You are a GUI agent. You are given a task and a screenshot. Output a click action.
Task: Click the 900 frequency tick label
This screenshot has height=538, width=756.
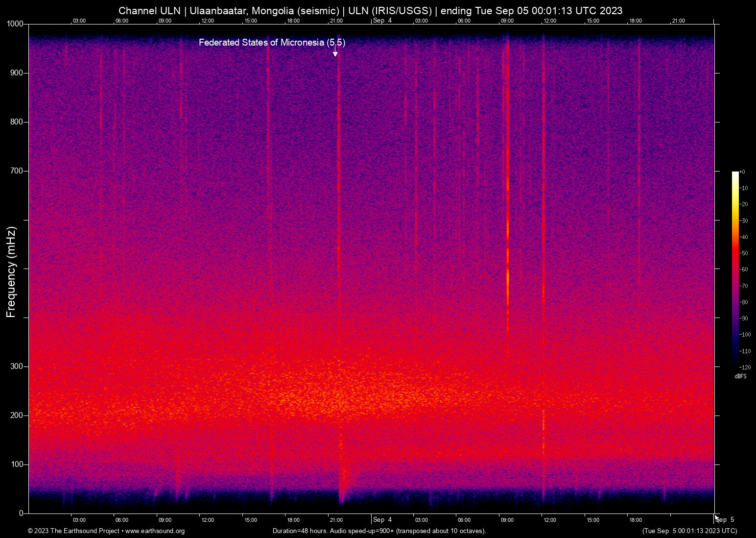point(17,73)
